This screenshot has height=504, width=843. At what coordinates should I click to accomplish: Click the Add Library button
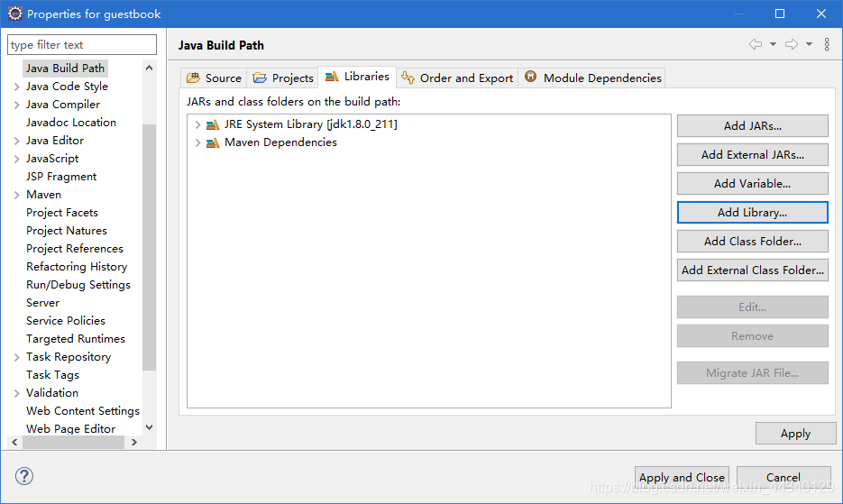tap(752, 212)
